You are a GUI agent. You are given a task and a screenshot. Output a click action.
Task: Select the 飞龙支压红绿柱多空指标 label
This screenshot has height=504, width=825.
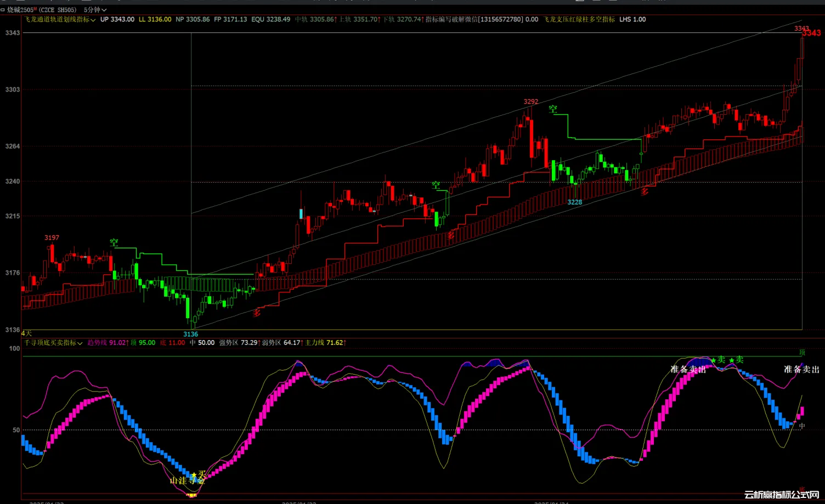coord(579,19)
